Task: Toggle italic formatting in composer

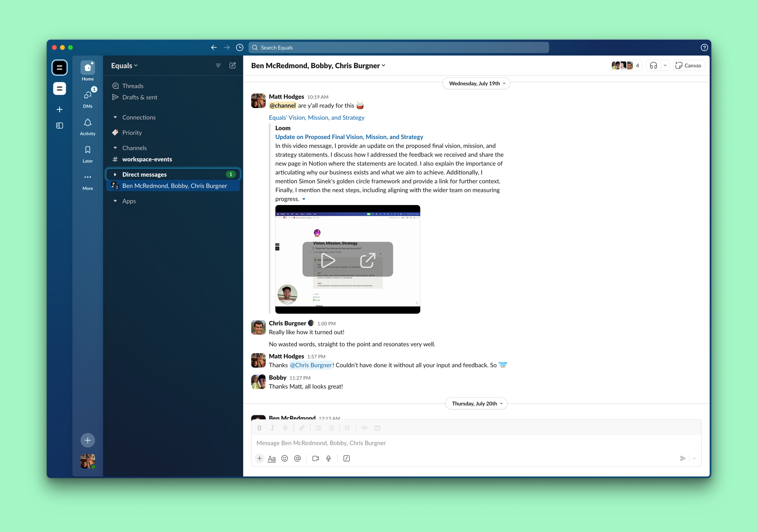Action: click(272, 428)
